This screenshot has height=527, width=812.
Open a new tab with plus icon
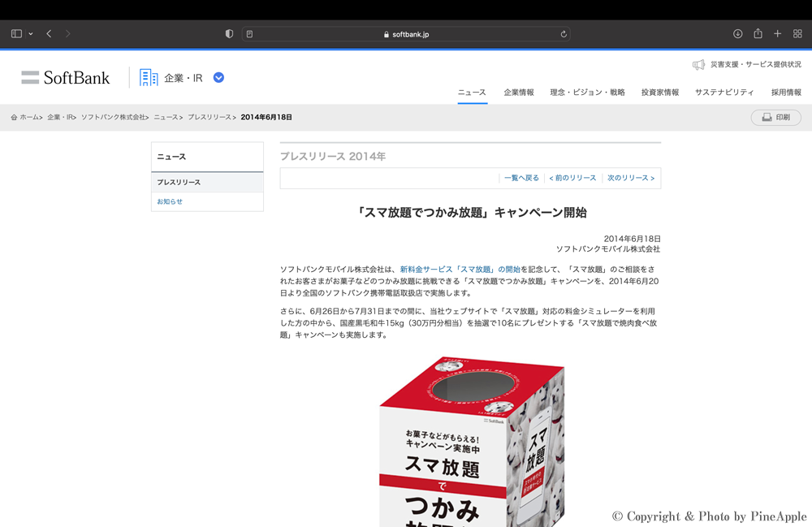pyautogui.click(x=777, y=34)
